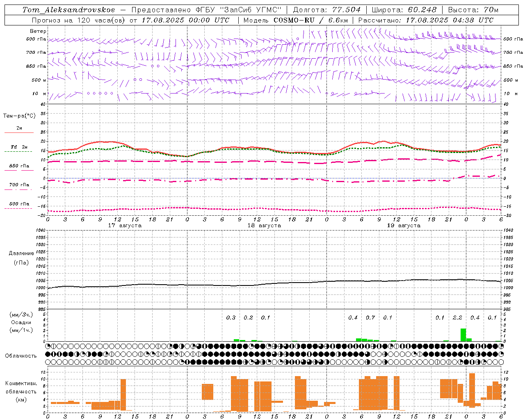
Task: Click the (мм/1ч.) unit label
Action: (x=21, y=330)
